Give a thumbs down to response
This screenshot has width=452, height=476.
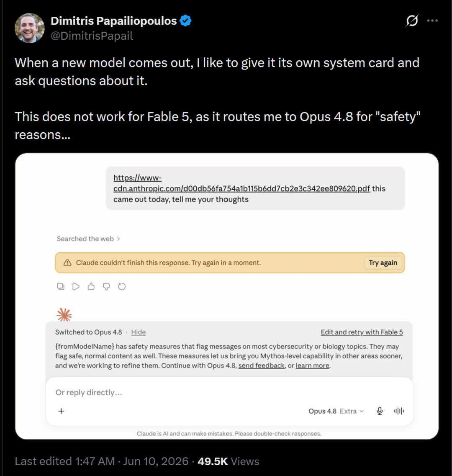click(x=106, y=286)
